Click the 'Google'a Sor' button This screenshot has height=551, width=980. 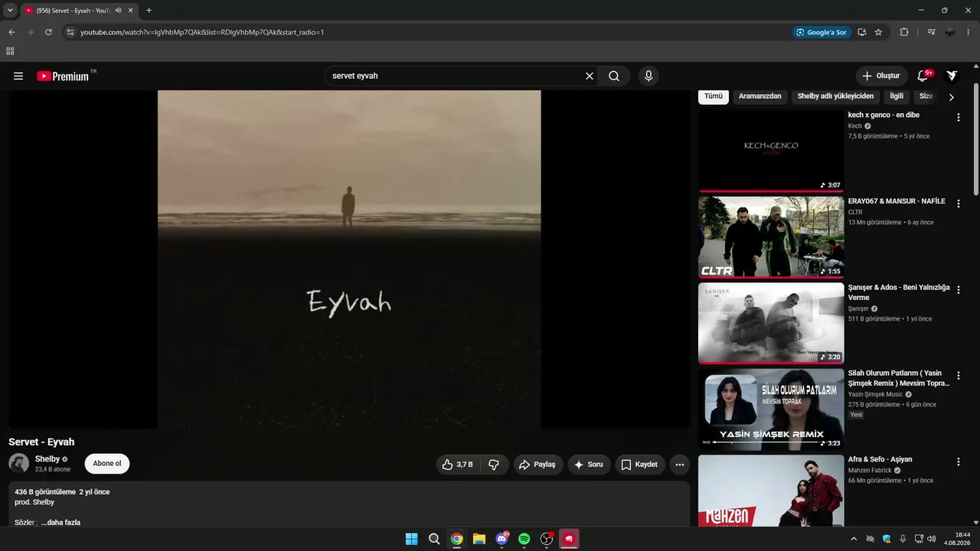822,32
